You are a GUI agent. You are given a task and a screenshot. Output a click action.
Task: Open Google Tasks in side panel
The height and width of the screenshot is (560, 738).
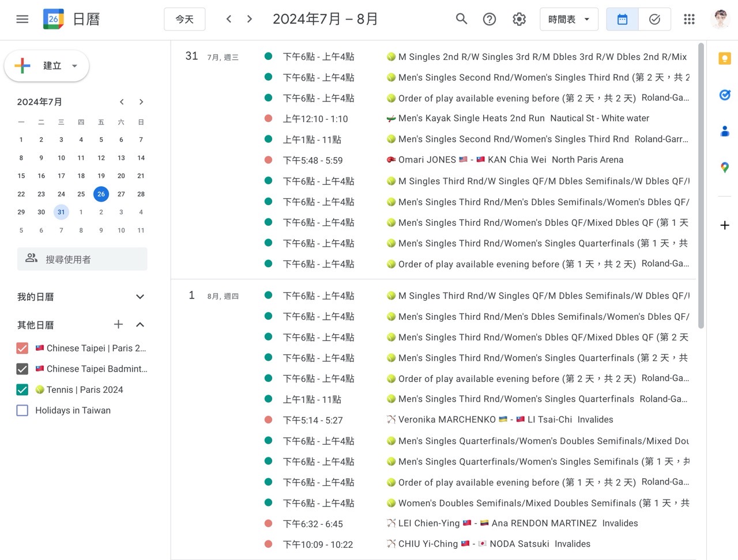(x=725, y=95)
